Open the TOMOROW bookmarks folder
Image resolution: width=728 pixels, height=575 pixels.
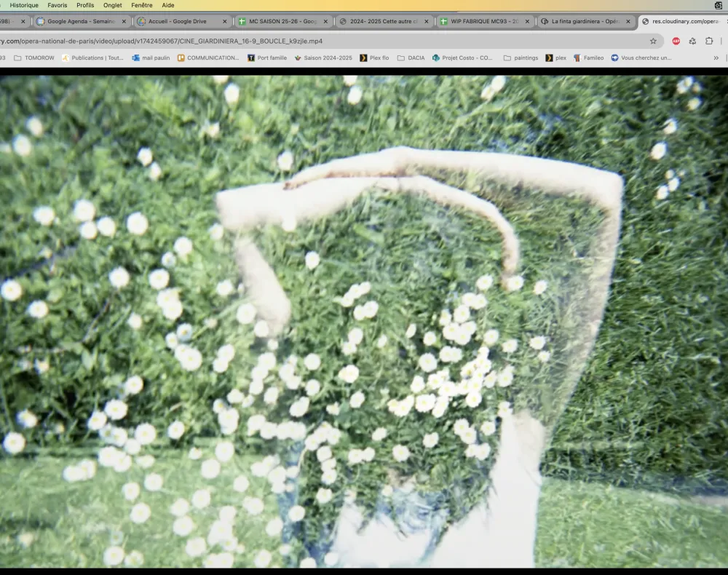(36, 57)
